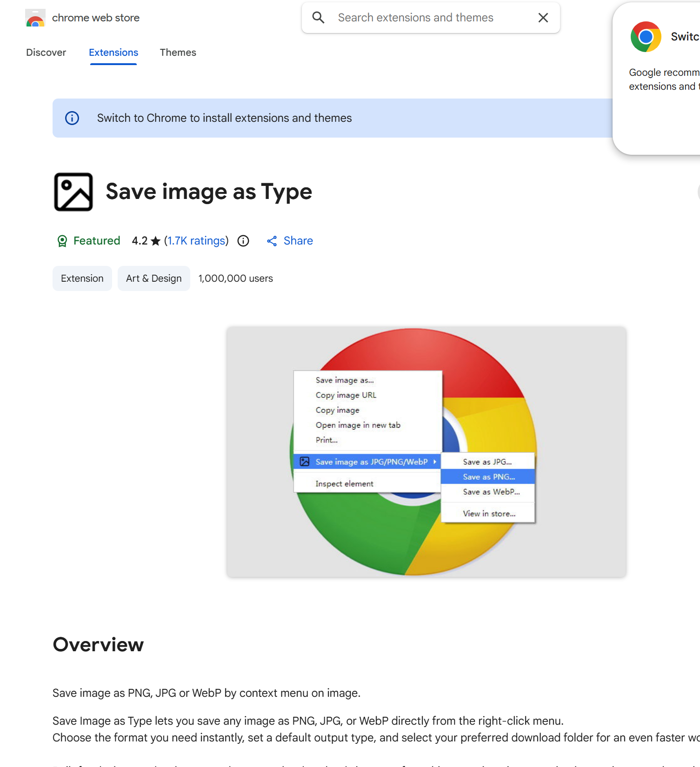Image resolution: width=700 pixels, height=767 pixels.
Task: Open the ratings info icon beside 1.7K ratings
Action: pos(243,241)
